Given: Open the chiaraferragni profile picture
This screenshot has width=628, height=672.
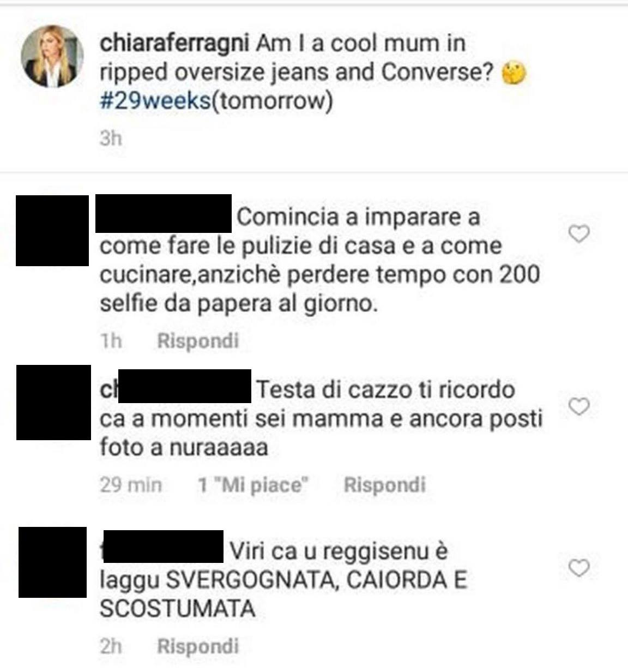Looking at the screenshot, I should pos(52,56).
